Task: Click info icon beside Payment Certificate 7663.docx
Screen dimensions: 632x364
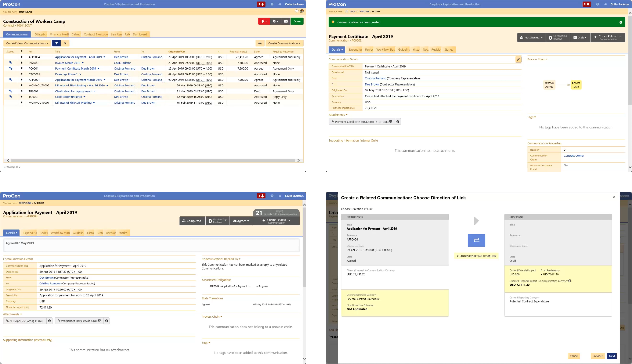Action: [398, 122]
